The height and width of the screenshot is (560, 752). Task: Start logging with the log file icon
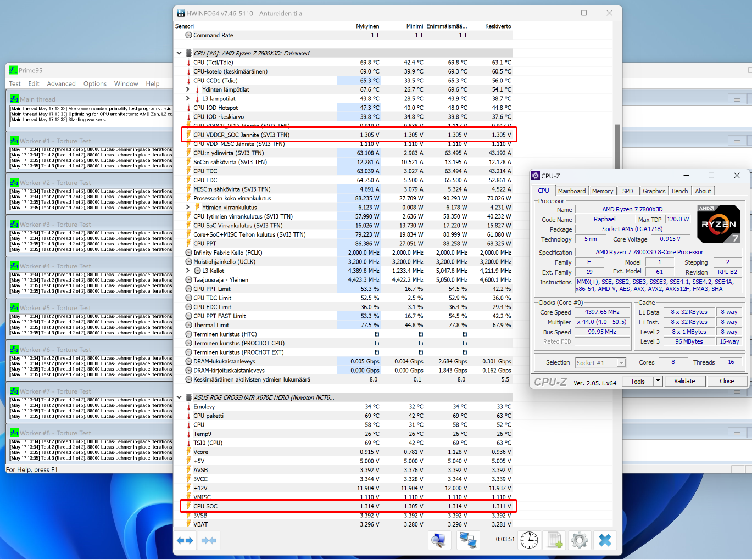point(555,541)
